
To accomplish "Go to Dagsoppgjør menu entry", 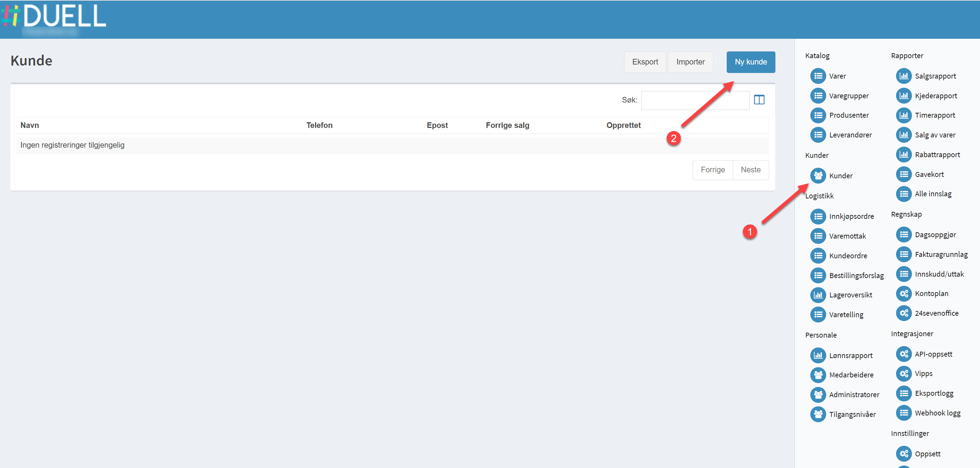I will pyautogui.click(x=935, y=235).
